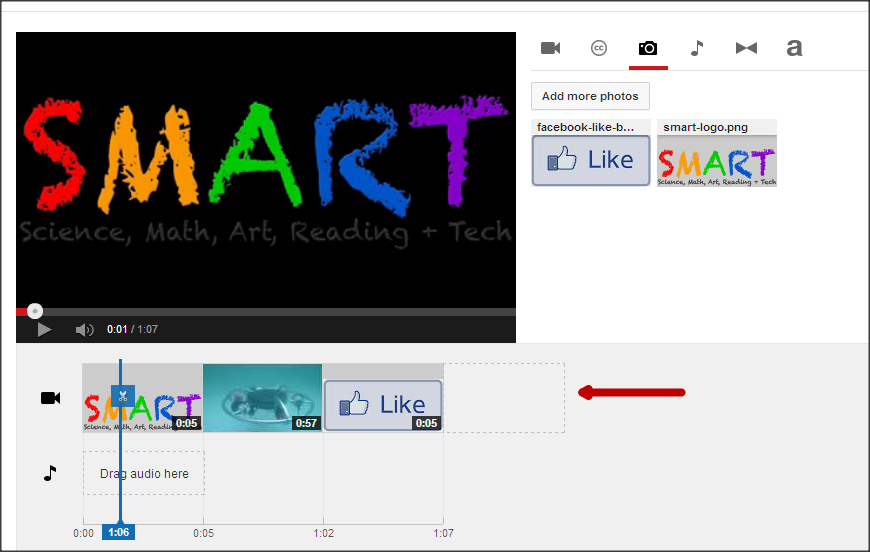Select the 0:57 video clip in timeline
This screenshot has height=552, width=870.
262,398
